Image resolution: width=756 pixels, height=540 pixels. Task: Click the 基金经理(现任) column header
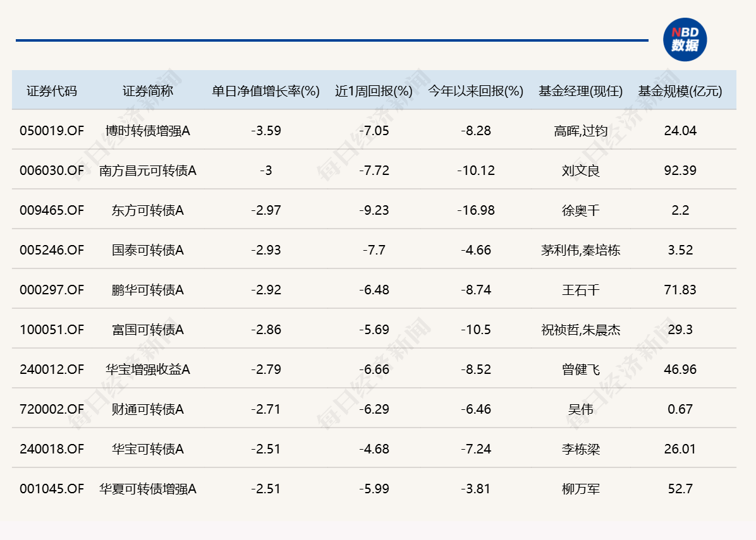point(580,91)
